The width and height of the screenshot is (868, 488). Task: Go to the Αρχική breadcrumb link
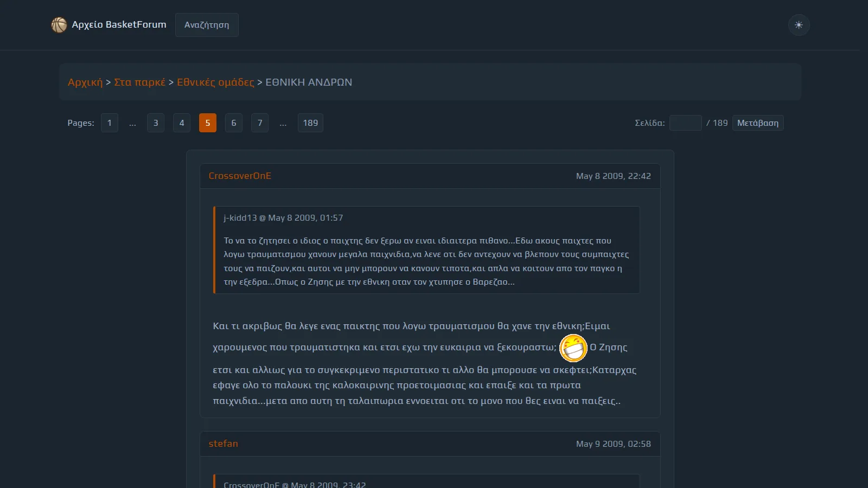(85, 82)
